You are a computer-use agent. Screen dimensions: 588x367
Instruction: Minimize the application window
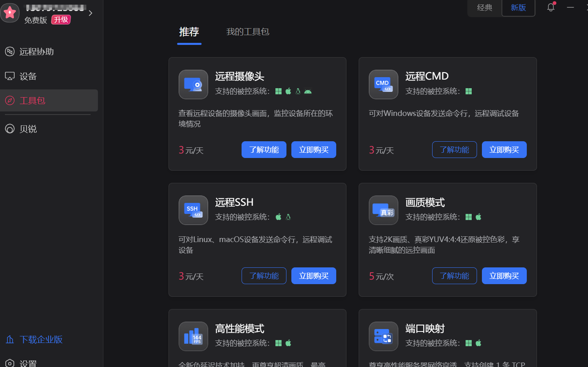tap(570, 7)
